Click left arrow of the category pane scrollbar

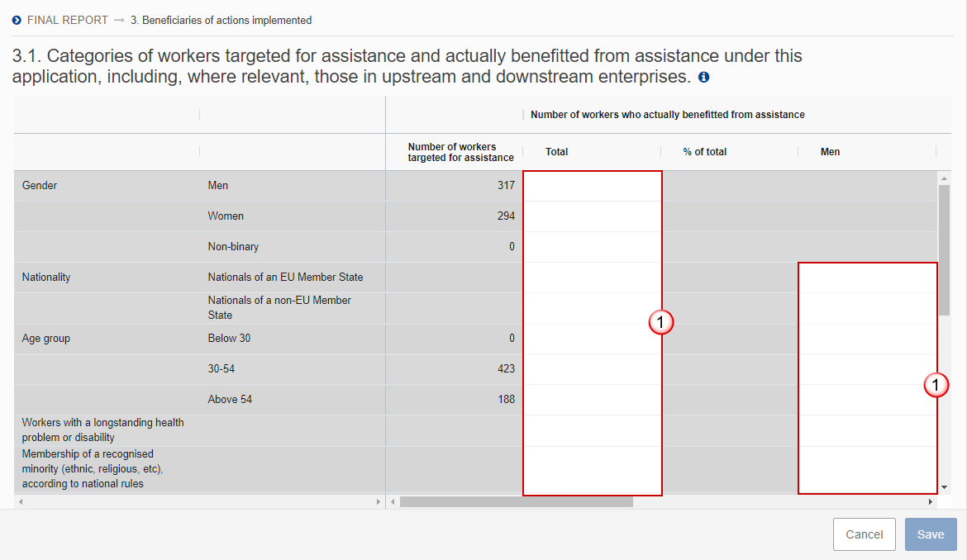(20, 501)
